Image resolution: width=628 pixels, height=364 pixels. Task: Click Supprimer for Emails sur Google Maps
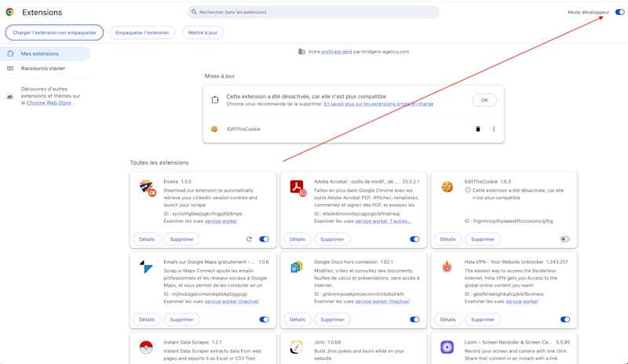[182, 319]
